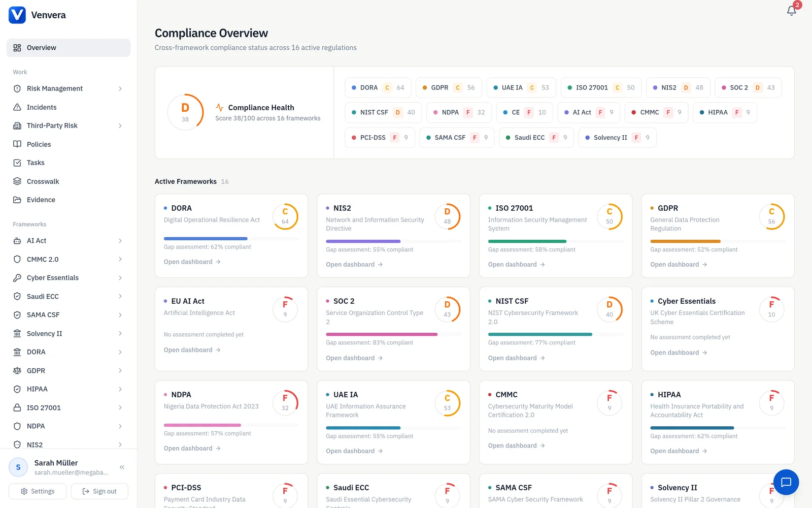Click 'Score 38/100 across 16 frameworks' text
Screen dimensions: 812x508
click(267, 118)
